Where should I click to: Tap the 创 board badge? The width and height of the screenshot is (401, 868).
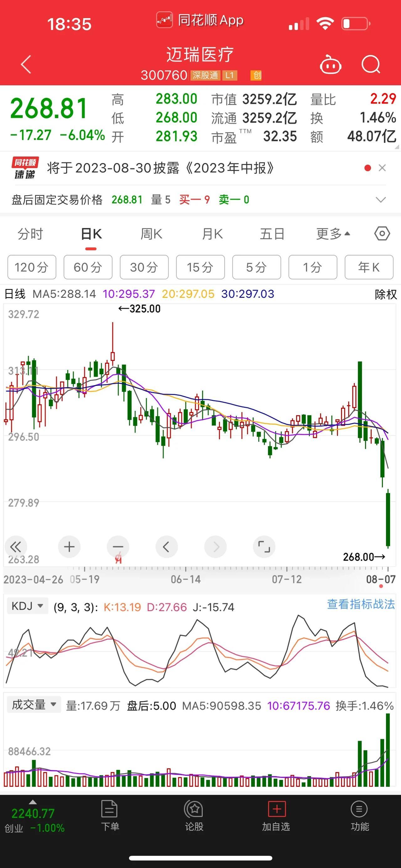pyautogui.click(x=256, y=75)
